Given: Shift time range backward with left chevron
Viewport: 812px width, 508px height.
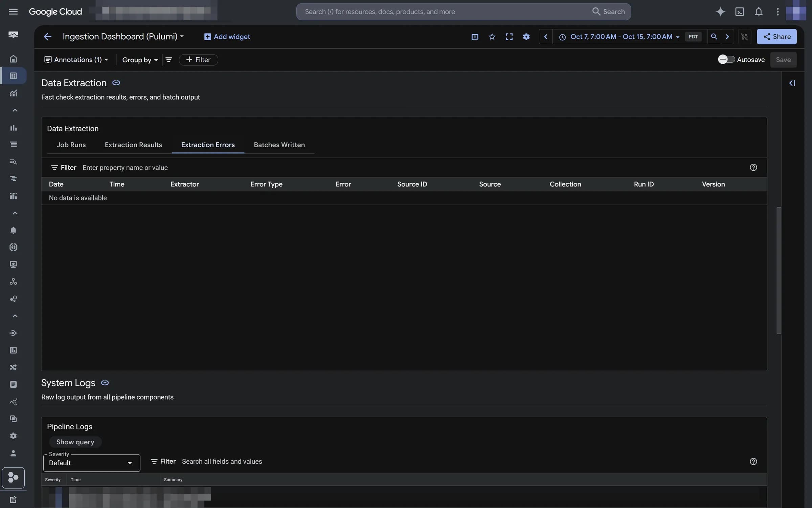Looking at the screenshot, I should click(545, 37).
